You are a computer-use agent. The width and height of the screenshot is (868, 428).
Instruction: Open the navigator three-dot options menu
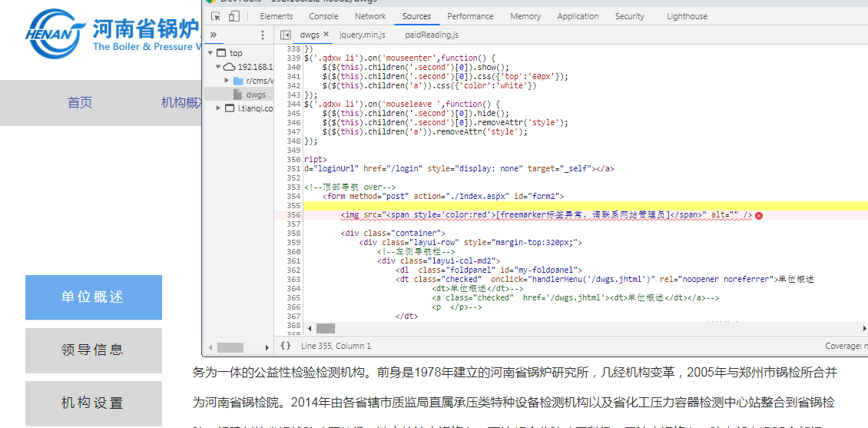coord(263,35)
